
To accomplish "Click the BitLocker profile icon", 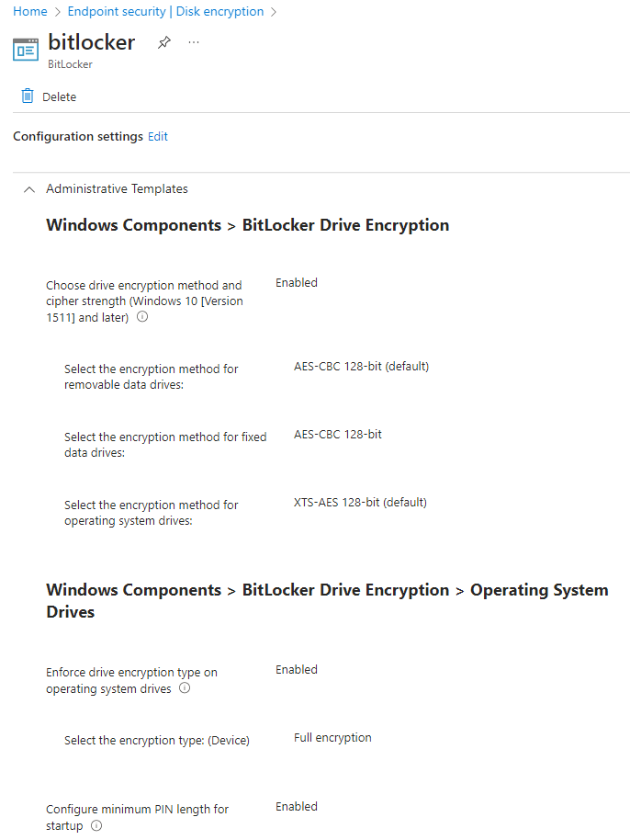I will (x=26, y=50).
